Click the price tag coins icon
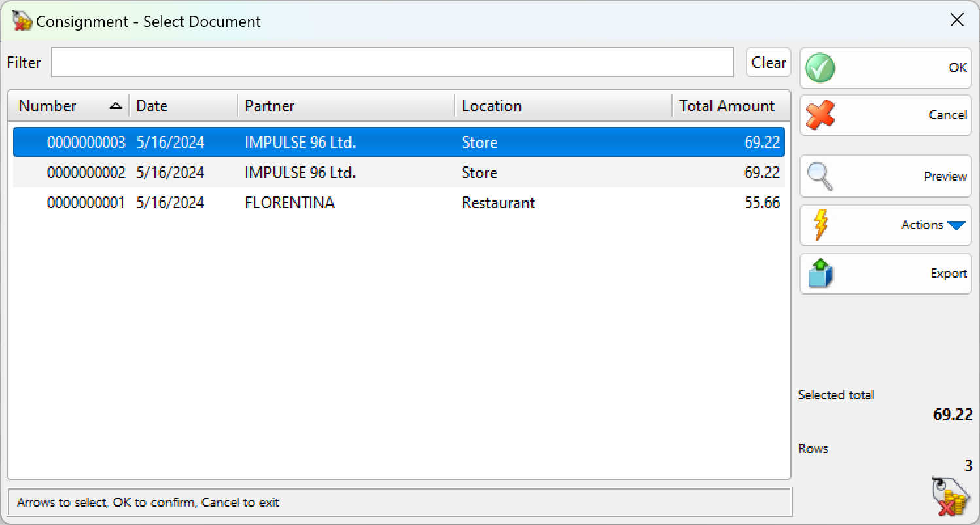The image size is (980, 525). click(951, 498)
